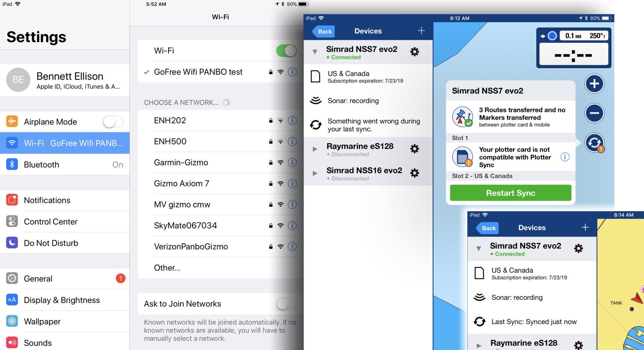Image resolution: width=644 pixels, height=350 pixels.
Task: Zoom out on the chart with minus button
Action: pos(594,113)
